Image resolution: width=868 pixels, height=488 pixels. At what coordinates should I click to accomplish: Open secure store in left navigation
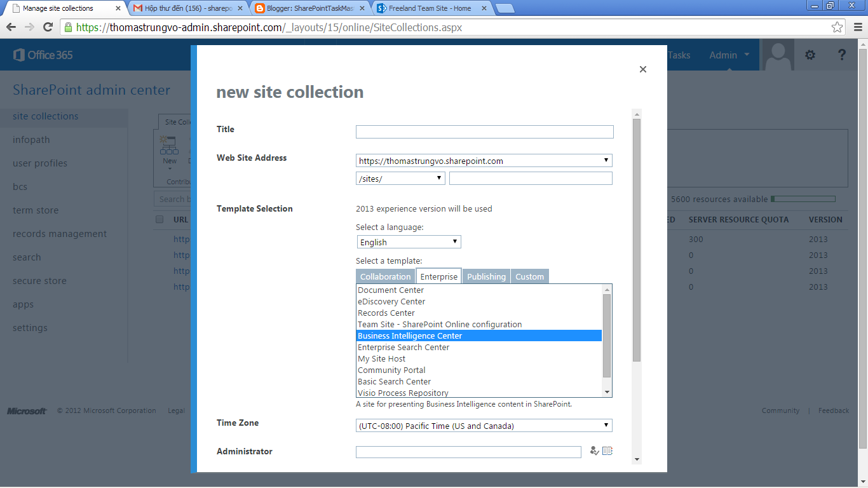point(39,281)
